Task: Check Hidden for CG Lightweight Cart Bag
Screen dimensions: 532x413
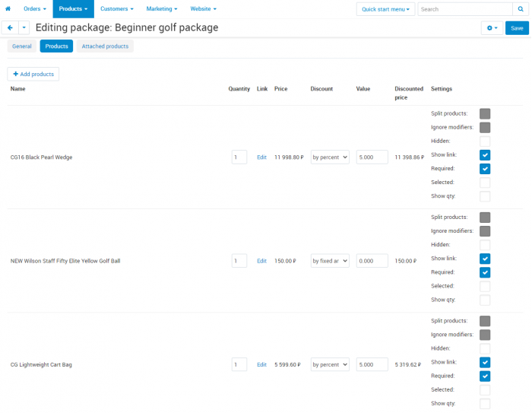Action: [485, 348]
